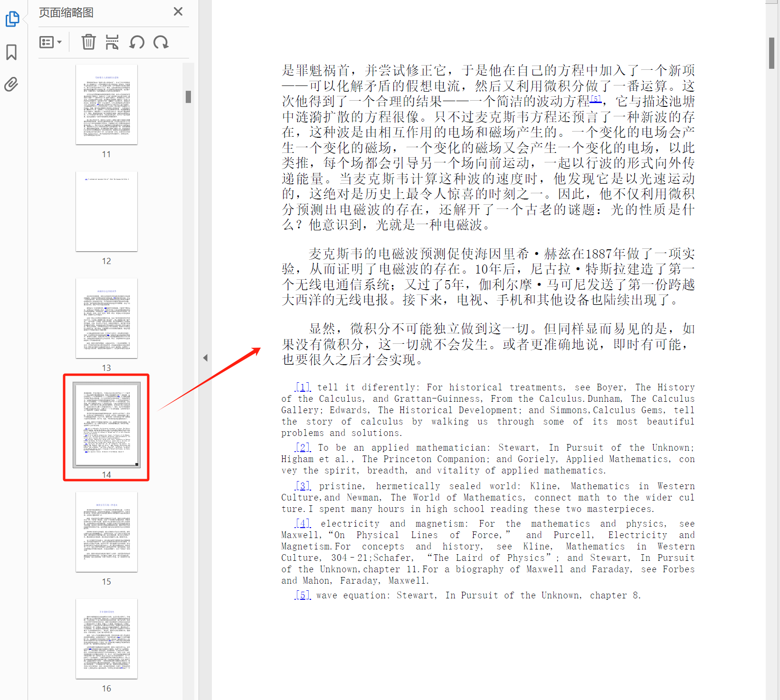The image size is (780, 700).
Task: Select page 11 thumbnail
Action: coord(106,104)
